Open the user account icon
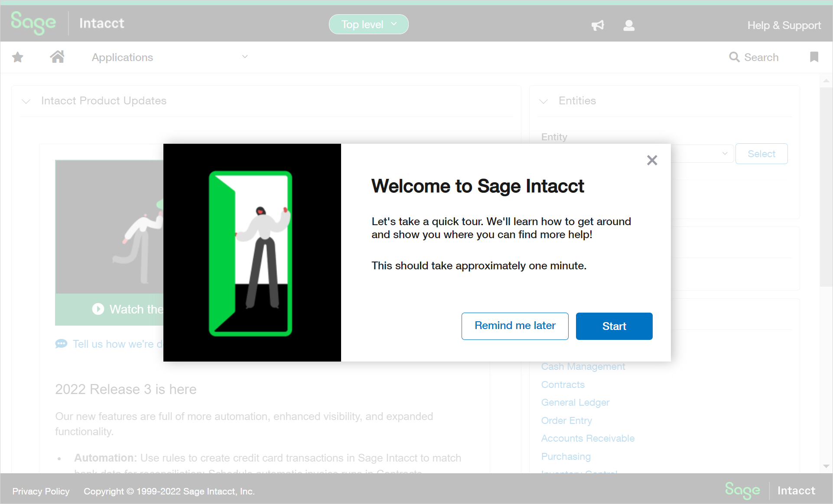 tap(629, 25)
